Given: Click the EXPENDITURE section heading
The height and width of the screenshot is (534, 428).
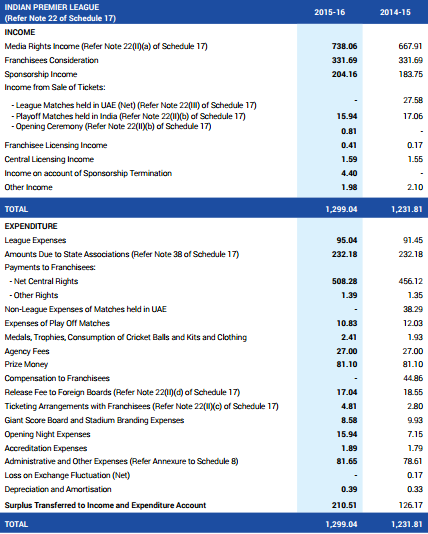Looking at the screenshot, I should click(x=31, y=226).
